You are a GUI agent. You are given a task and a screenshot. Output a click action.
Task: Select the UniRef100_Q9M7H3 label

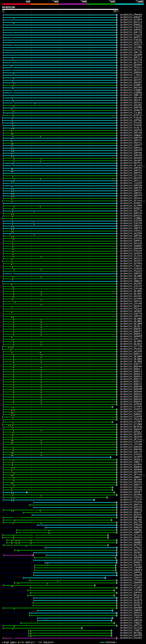coord(131,273)
